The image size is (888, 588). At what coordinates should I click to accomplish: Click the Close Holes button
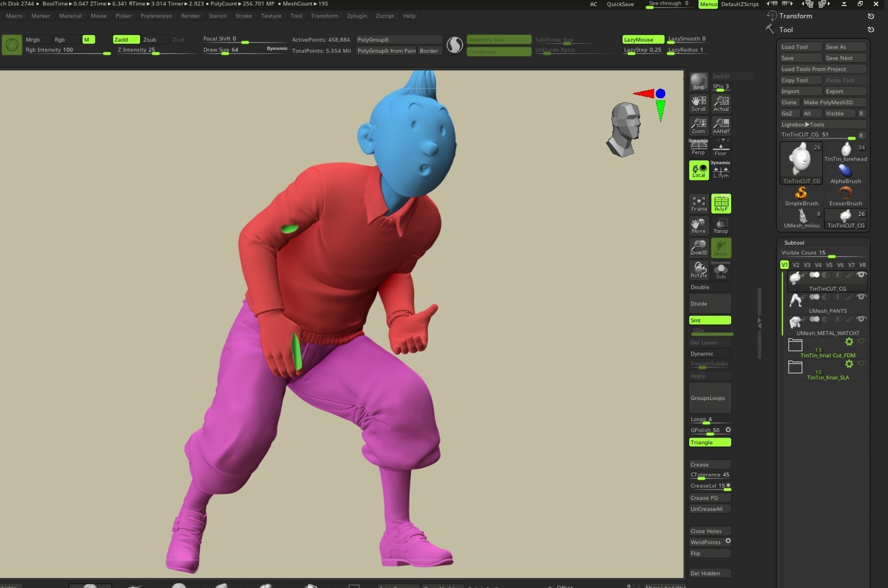[x=710, y=531]
